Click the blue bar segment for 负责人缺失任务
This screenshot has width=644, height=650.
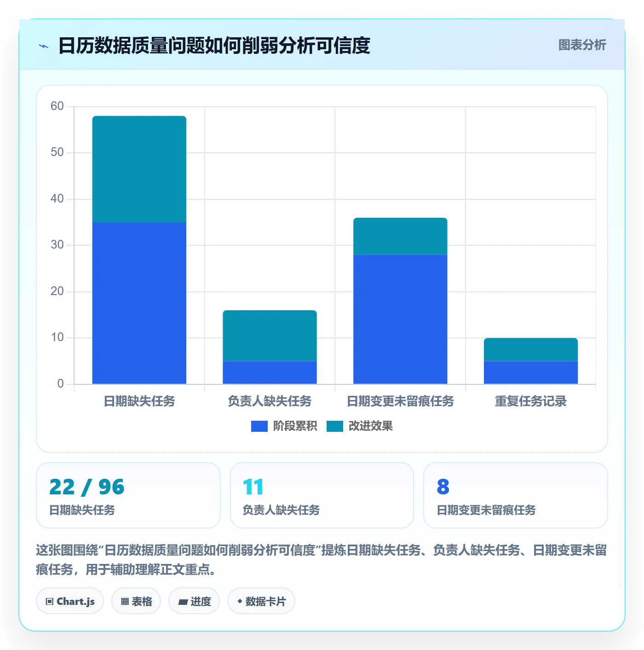tap(270, 372)
